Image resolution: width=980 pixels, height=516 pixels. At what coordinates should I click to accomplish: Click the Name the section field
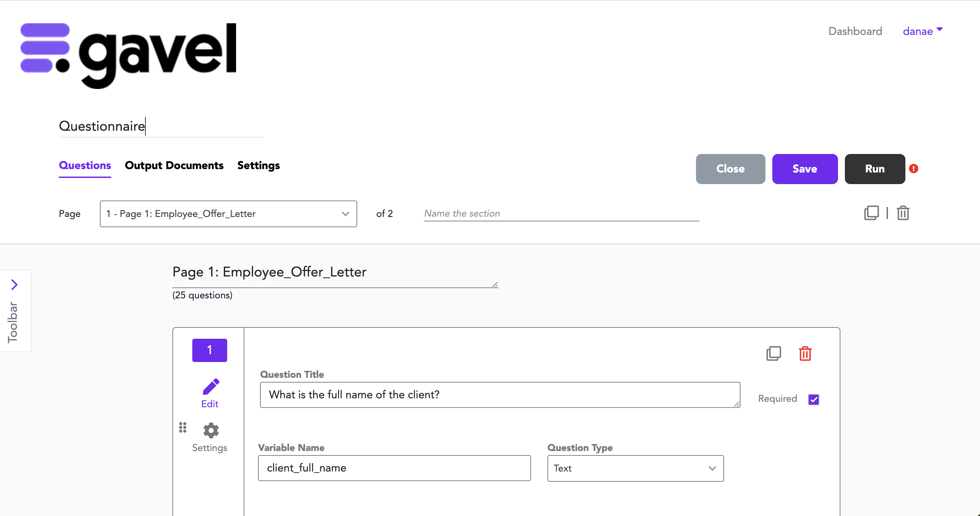561,214
